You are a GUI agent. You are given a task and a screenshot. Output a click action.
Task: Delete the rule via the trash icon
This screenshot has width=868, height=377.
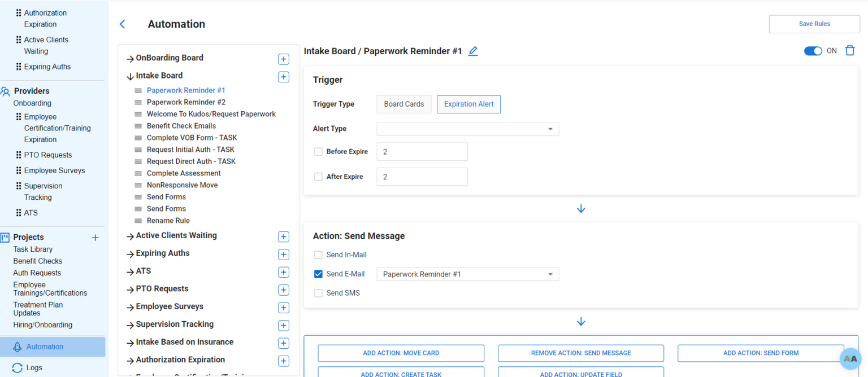pyautogui.click(x=850, y=50)
